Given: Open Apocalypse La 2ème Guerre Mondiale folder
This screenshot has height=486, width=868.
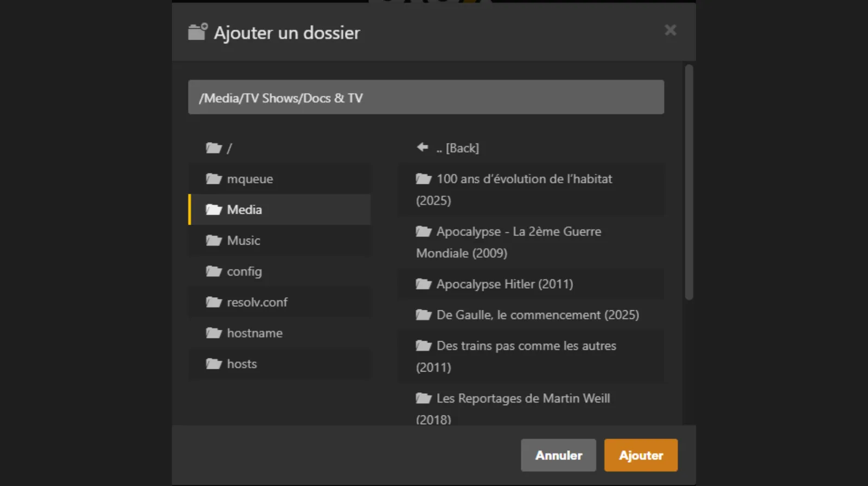Looking at the screenshot, I should [518, 232].
